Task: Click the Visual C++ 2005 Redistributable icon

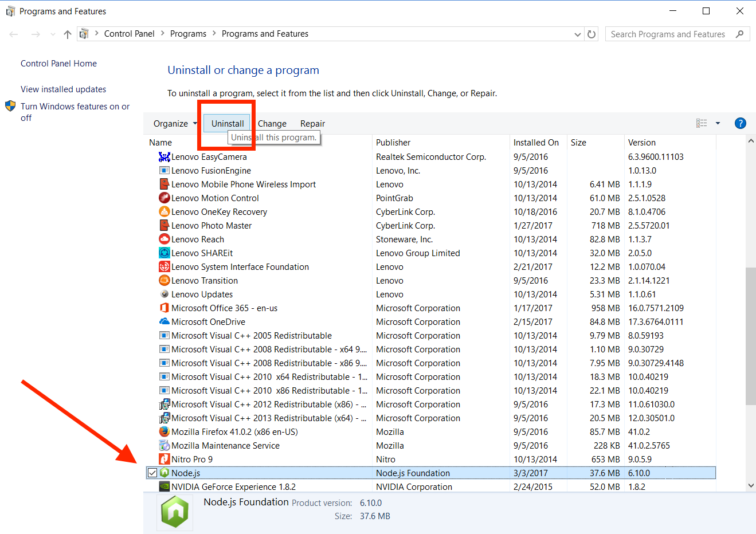Action: pyautogui.click(x=164, y=335)
